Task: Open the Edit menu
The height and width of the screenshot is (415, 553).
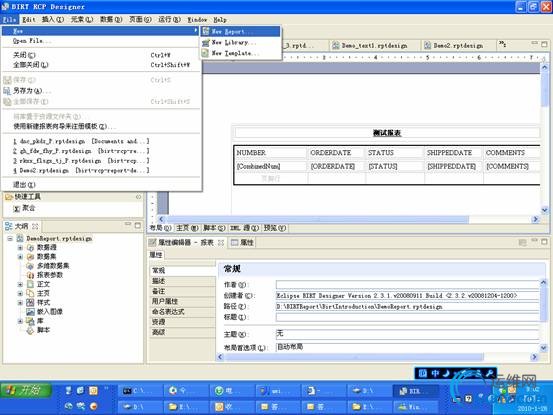Action: tap(29, 19)
